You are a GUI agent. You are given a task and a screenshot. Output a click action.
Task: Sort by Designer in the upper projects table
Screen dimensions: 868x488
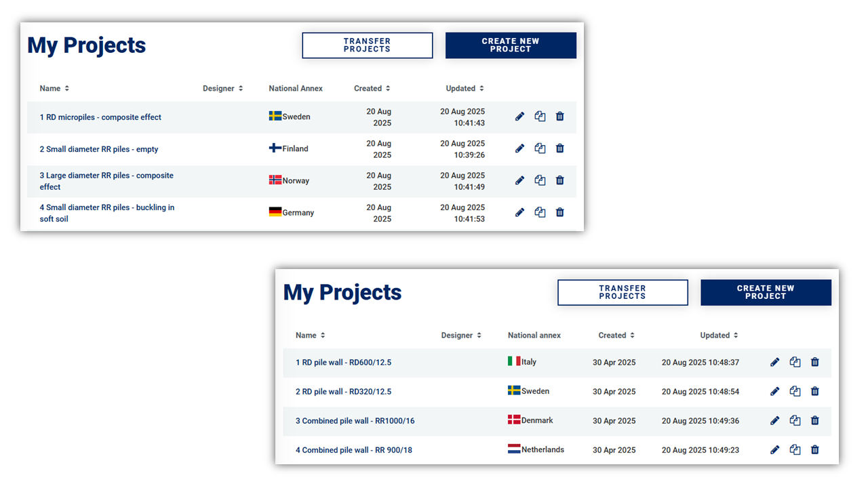(222, 89)
